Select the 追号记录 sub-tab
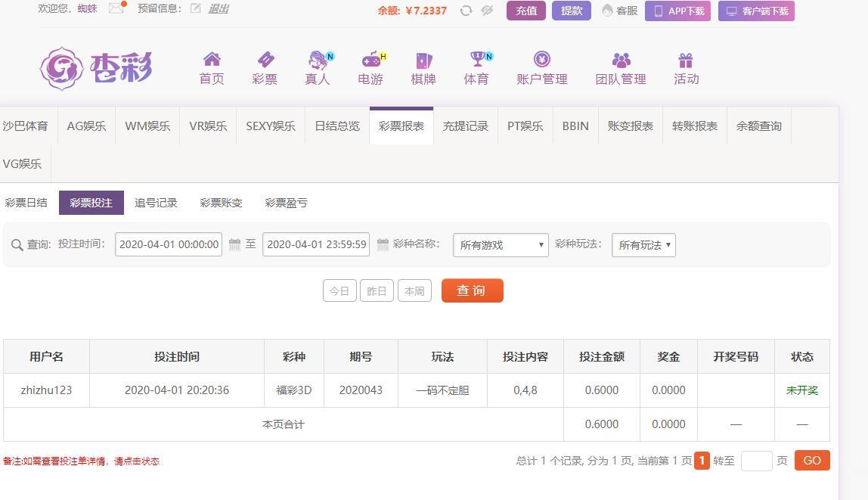Image resolution: width=868 pixels, height=500 pixels. [156, 203]
